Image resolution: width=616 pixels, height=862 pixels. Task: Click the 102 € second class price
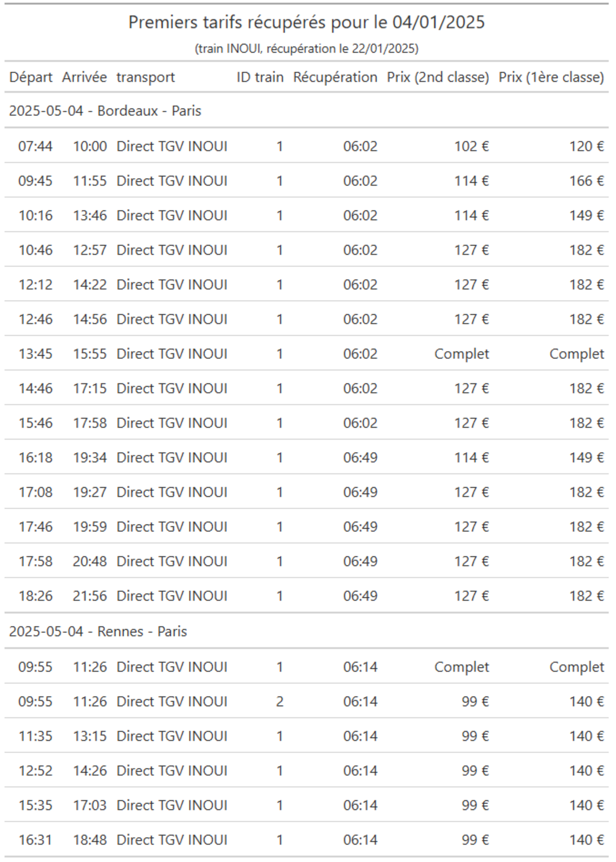[472, 147]
